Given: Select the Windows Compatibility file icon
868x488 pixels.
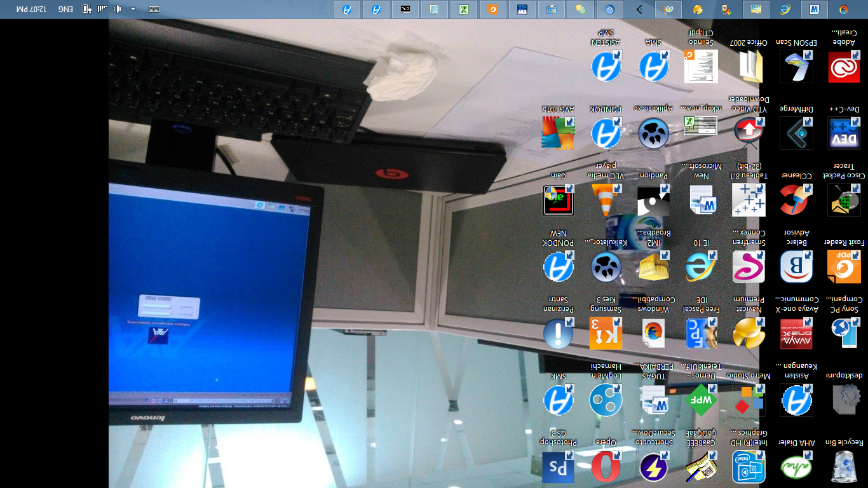Looking at the screenshot, I should click(x=653, y=333).
